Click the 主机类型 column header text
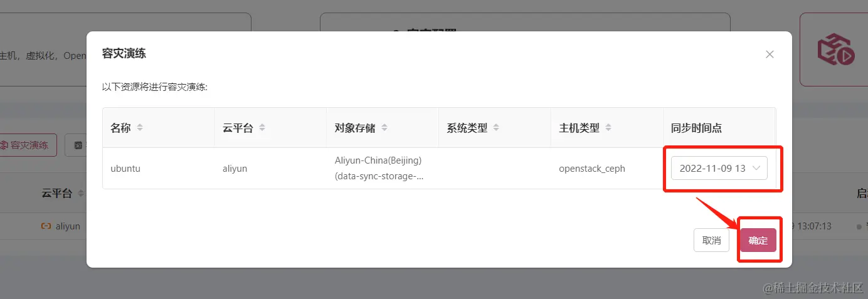Viewport: 868px width, 299px height. click(579, 128)
